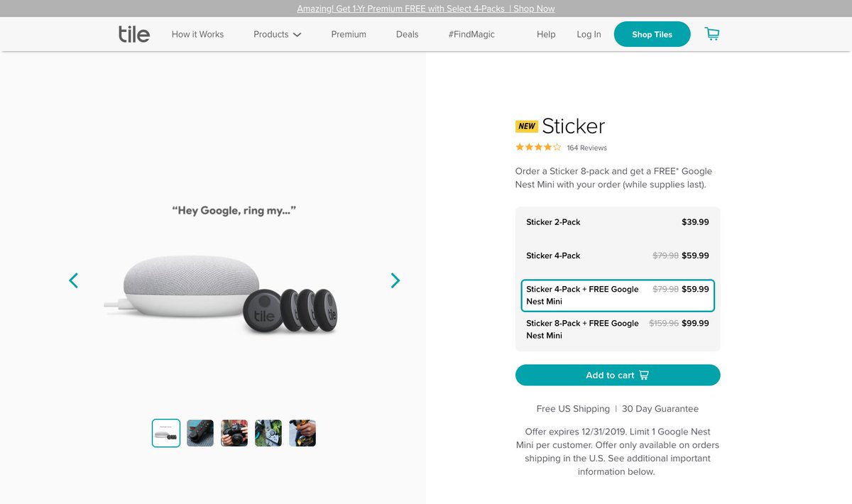852x504 pixels.
Task: Pick Sticker 4-Pack + FREE Google Nest Mini
Action: click(618, 295)
